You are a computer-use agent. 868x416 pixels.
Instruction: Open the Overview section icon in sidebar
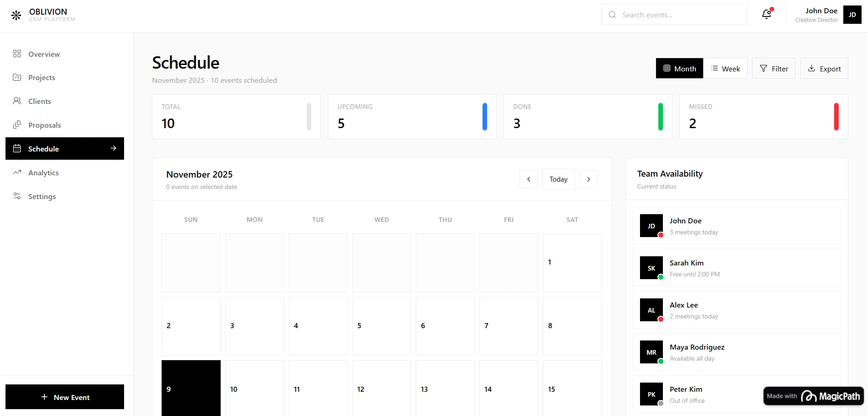tap(17, 54)
